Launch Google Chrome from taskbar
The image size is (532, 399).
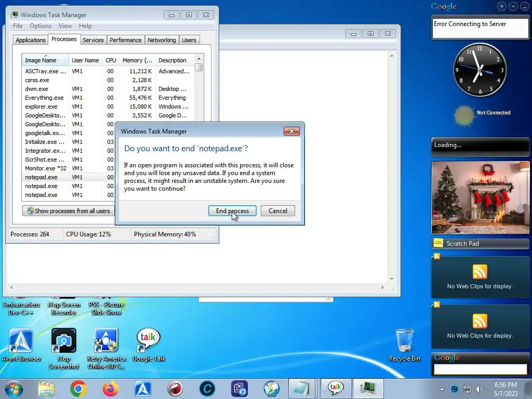tap(78, 389)
